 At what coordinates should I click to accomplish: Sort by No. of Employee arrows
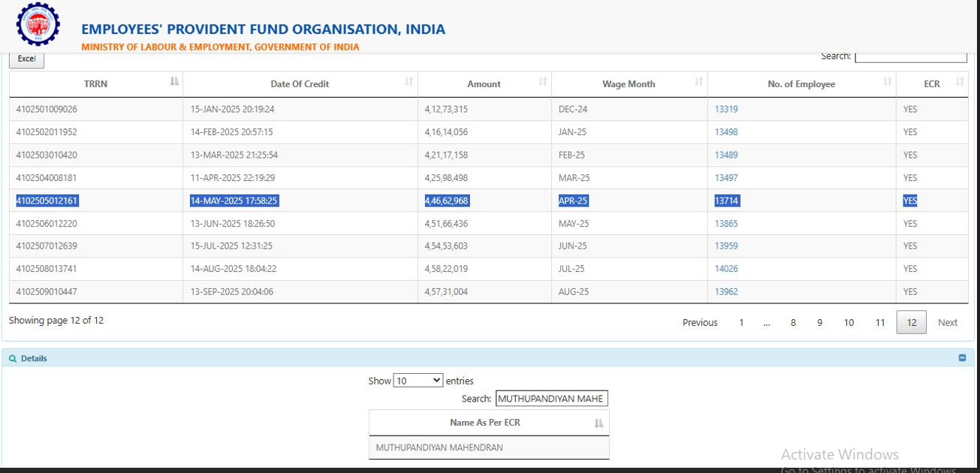coord(888,82)
